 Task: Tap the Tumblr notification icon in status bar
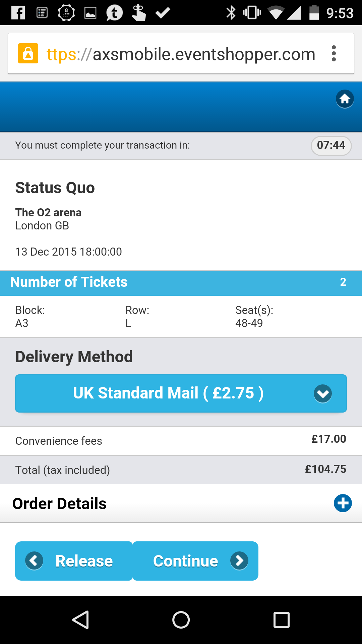click(x=115, y=13)
